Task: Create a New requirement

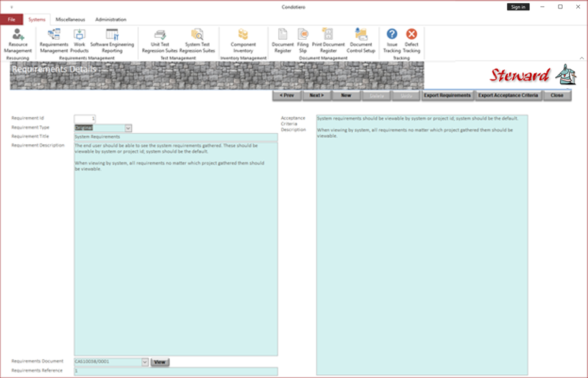Action: (346, 95)
